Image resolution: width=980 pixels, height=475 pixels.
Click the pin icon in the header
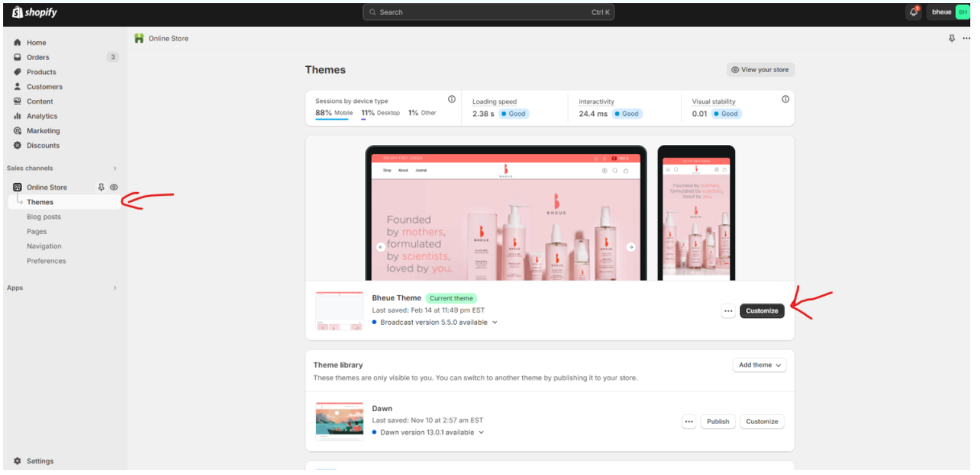point(952,39)
